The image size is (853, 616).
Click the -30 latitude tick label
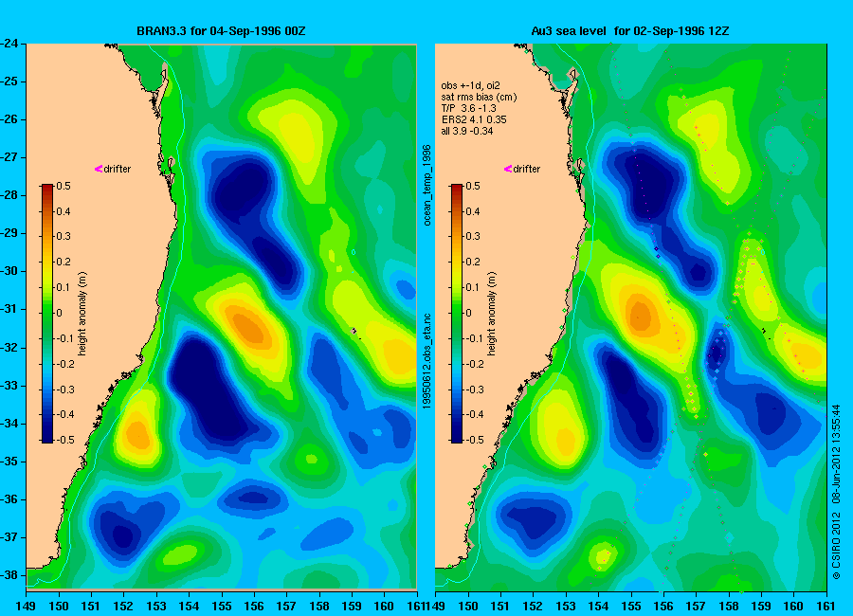point(9,271)
